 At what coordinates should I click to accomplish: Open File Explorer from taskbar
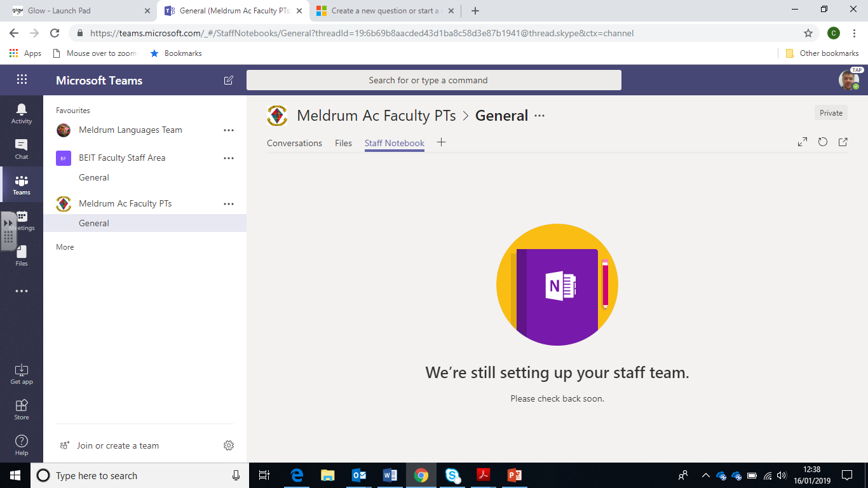pos(328,475)
